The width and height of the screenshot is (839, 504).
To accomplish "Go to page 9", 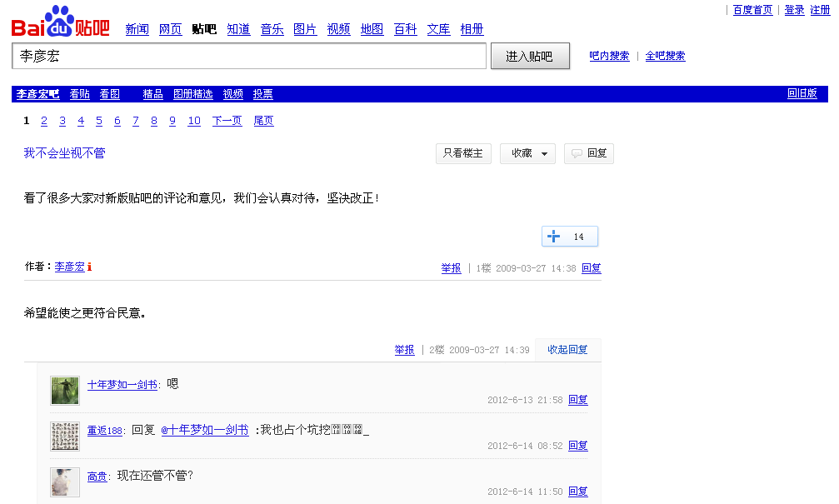I will 172,121.
